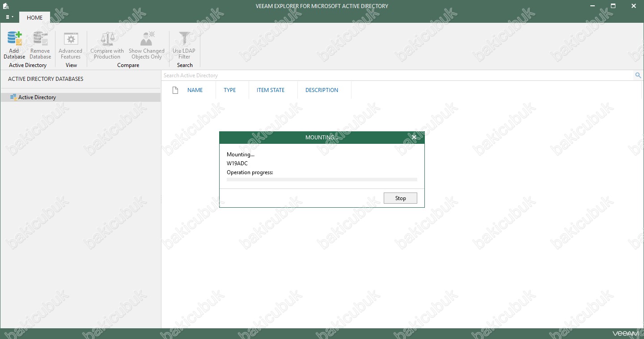Viewport: 644px width, 339px height.
Task: Toggle Show Changed Objects Only
Action: [x=147, y=45]
